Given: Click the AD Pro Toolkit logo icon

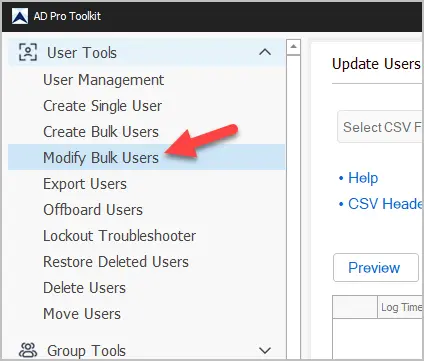Looking at the screenshot, I should (x=20, y=16).
